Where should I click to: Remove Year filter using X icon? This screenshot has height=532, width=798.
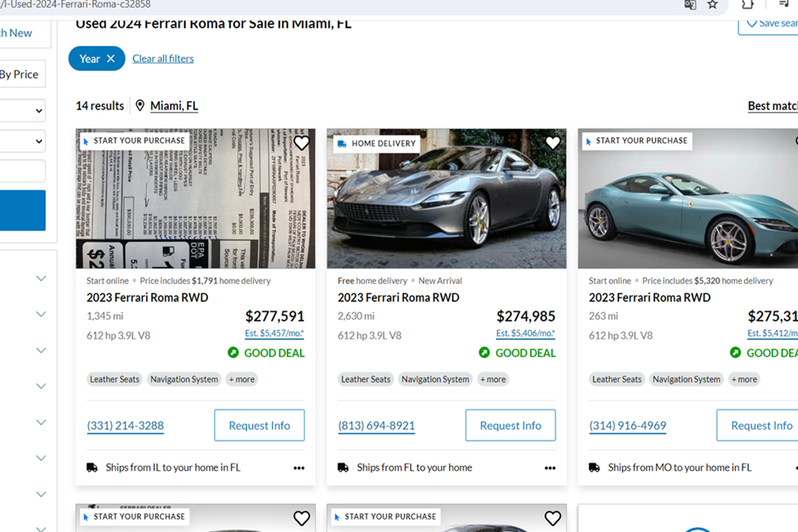coord(111,59)
